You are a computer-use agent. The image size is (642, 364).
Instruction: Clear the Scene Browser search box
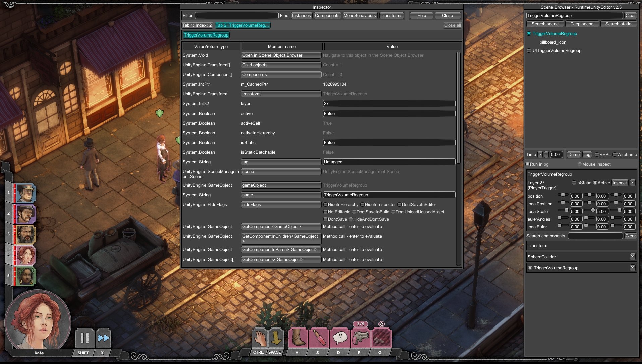(630, 16)
